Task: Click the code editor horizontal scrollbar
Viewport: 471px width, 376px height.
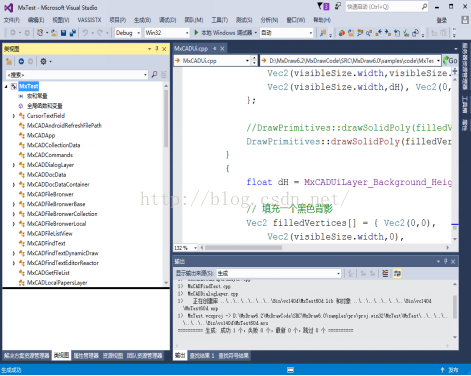Action: pyautogui.click(x=326, y=248)
